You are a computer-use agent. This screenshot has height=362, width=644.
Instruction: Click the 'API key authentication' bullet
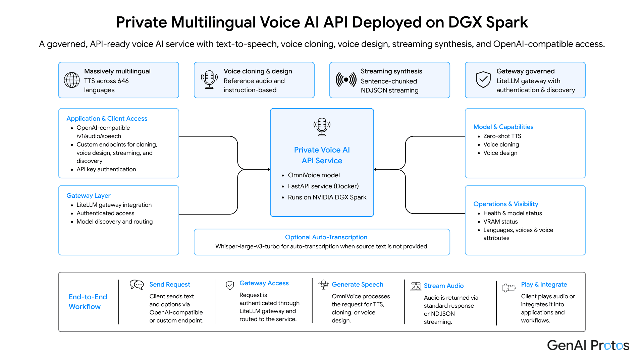tap(106, 170)
